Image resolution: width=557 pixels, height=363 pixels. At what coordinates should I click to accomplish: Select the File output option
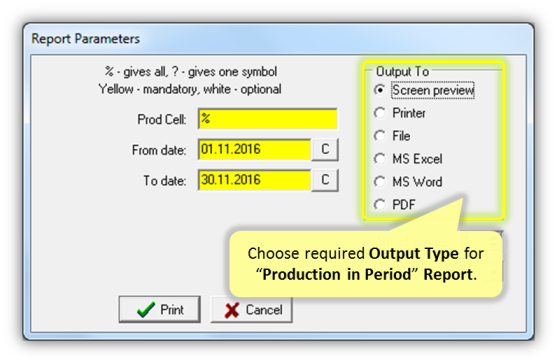380,136
